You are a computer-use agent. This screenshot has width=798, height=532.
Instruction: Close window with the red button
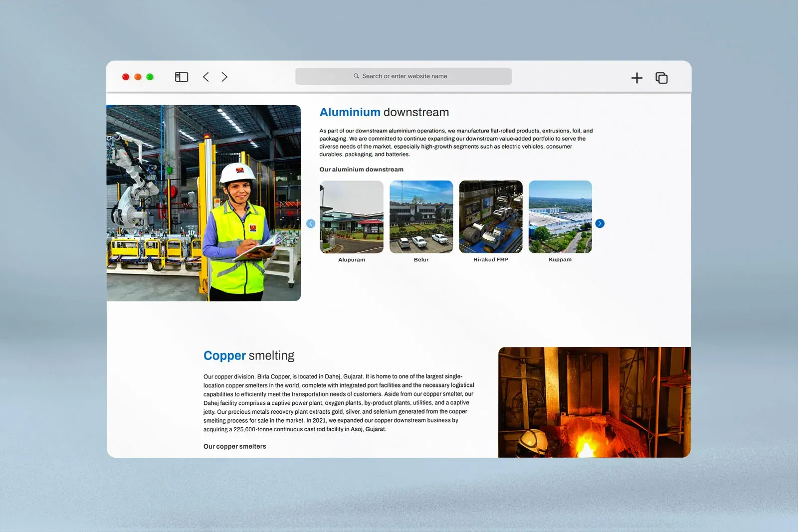126,77
